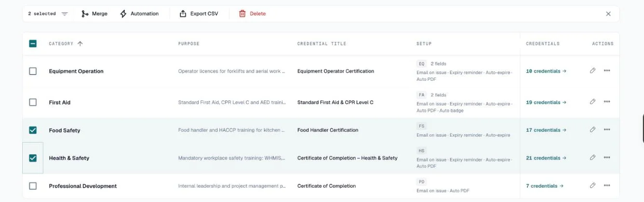Uncheck the Food Safety row checkbox
The height and width of the screenshot is (202, 644).
(x=33, y=130)
